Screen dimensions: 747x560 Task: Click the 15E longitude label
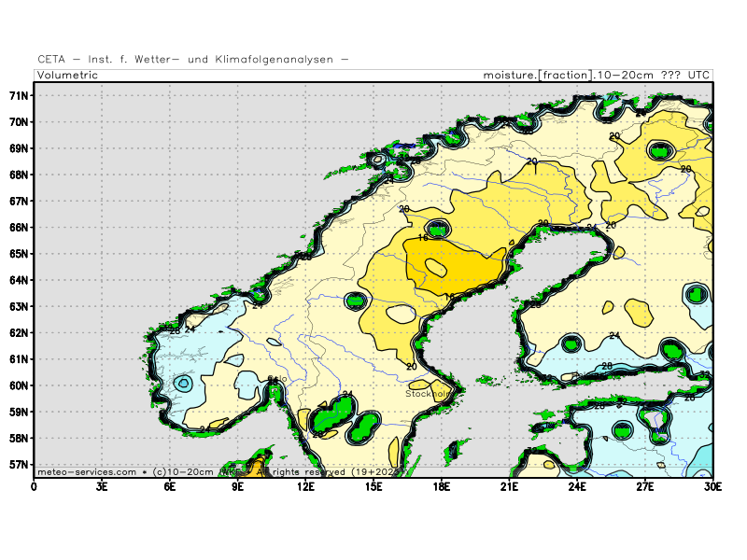373,486
